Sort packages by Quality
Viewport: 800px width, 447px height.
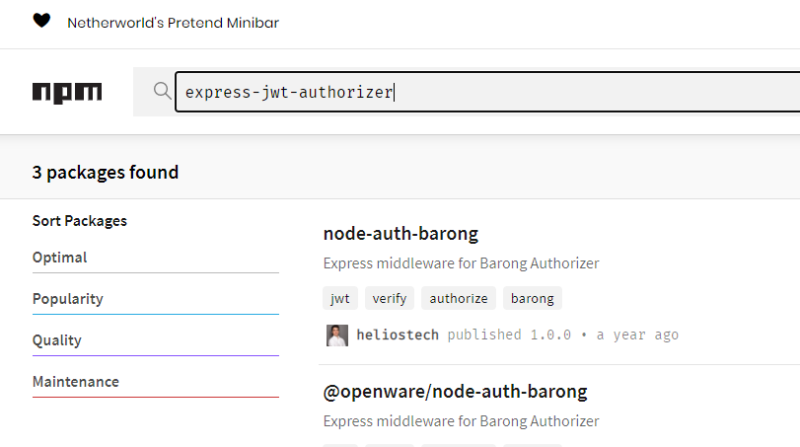point(57,340)
